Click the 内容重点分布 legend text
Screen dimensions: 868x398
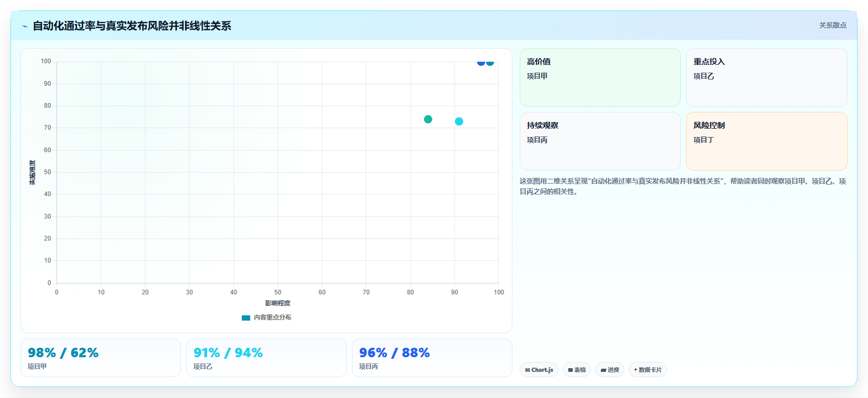click(x=272, y=317)
